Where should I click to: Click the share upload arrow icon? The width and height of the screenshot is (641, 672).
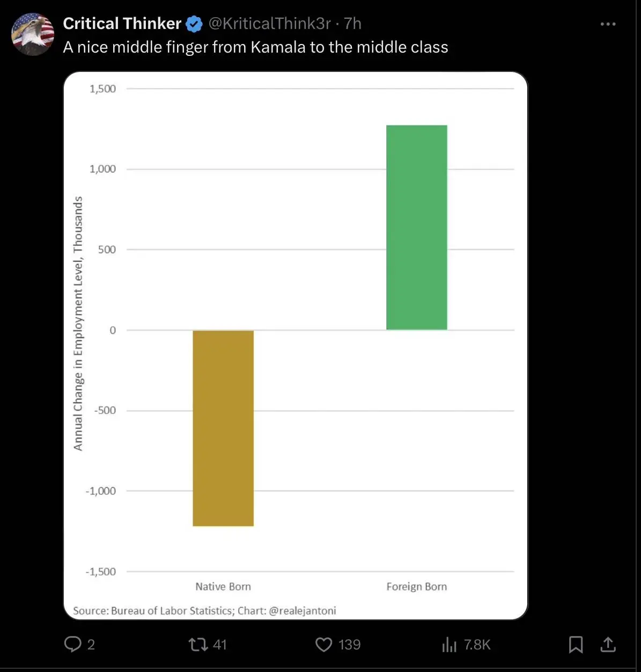tap(608, 644)
